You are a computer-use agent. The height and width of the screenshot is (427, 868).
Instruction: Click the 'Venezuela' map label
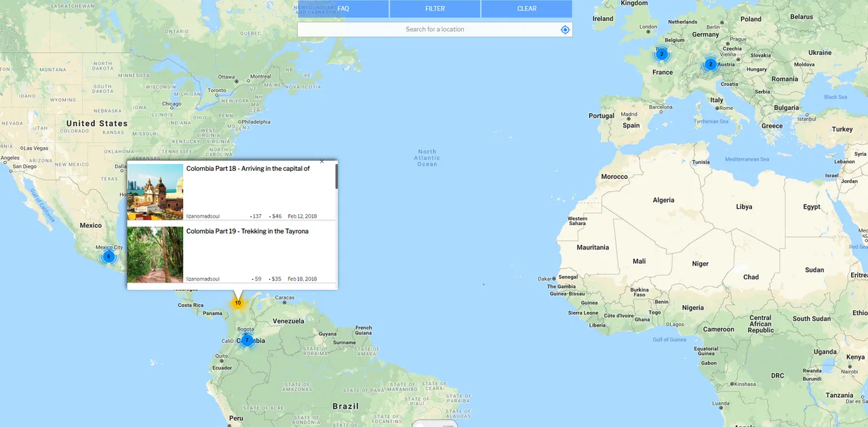[289, 321]
